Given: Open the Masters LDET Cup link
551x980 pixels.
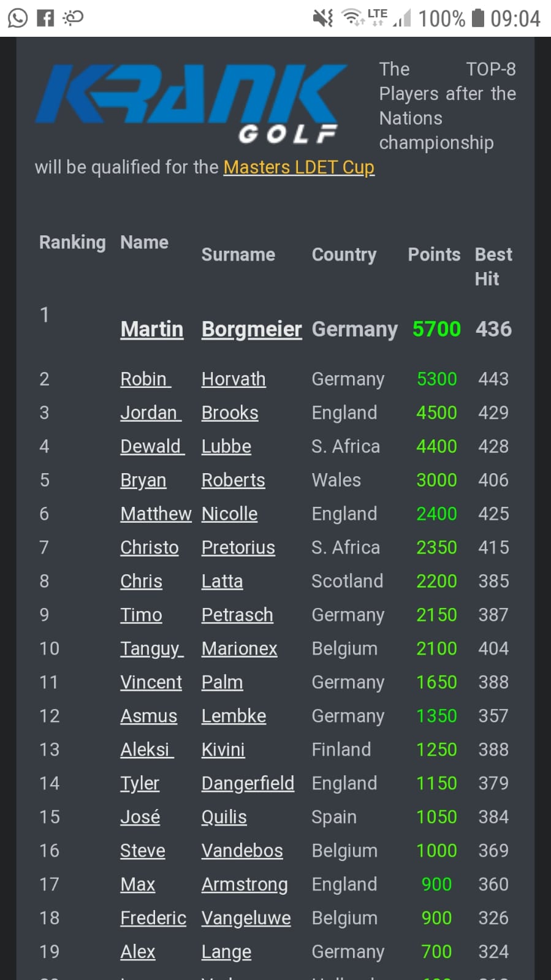Looking at the screenshot, I should click(x=298, y=167).
